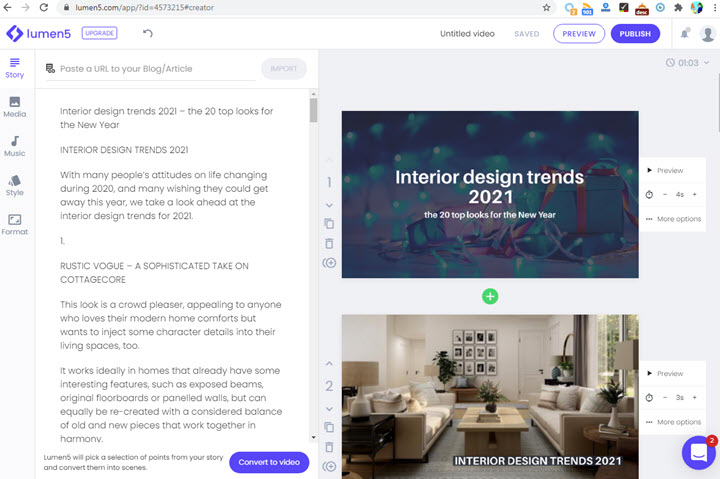Viewport: 720px width, 479px height.
Task: Click the story scrollbar down arrow
Action: pos(314,437)
